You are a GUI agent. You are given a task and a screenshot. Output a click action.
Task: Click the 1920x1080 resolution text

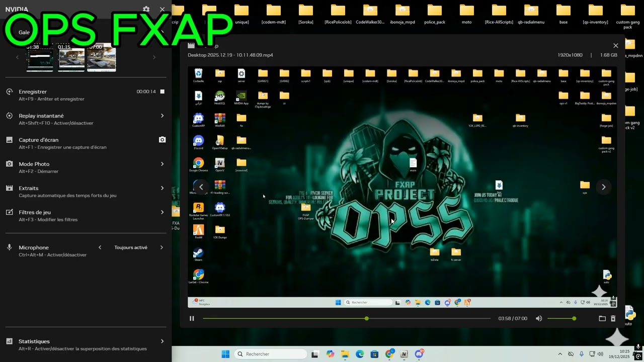(x=570, y=55)
